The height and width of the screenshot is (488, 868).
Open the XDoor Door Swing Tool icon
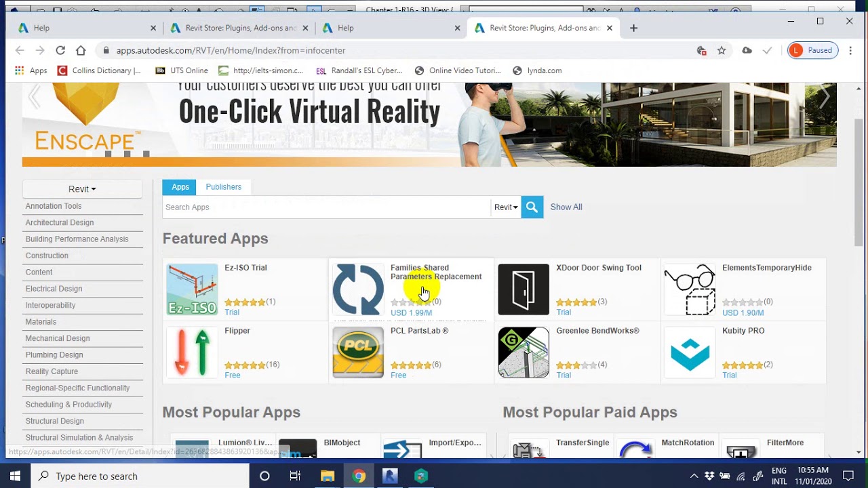pyautogui.click(x=524, y=289)
